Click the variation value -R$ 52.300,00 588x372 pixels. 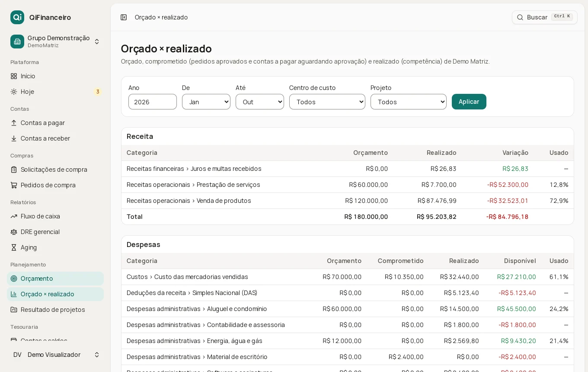click(x=508, y=185)
